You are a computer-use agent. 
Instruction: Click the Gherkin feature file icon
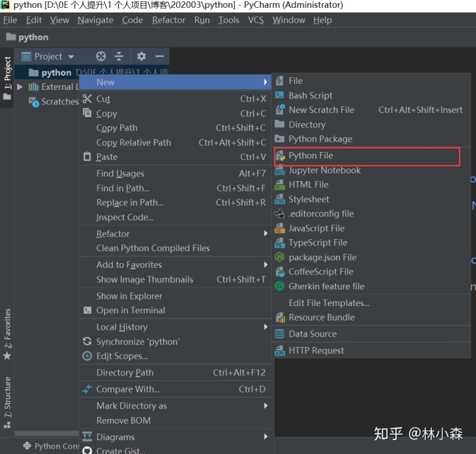(x=279, y=286)
